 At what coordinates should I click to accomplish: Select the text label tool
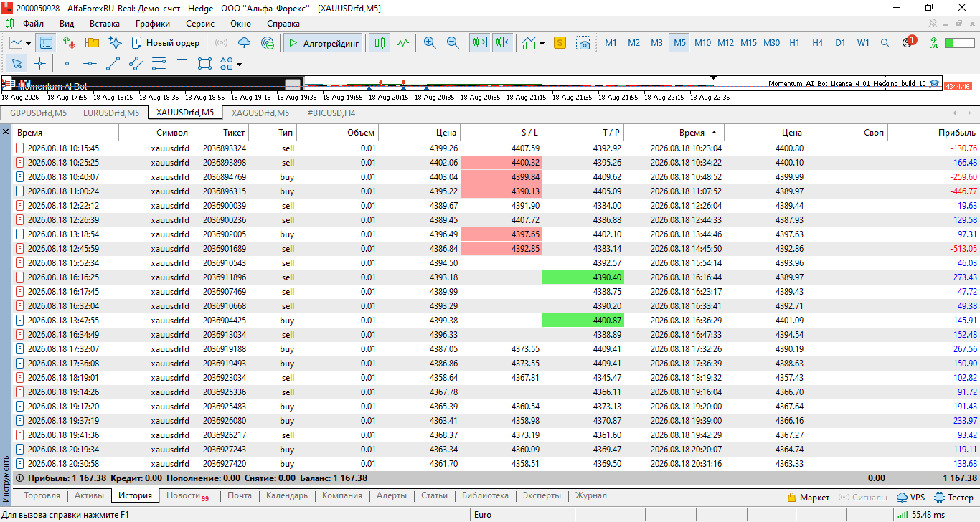(182, 63)
